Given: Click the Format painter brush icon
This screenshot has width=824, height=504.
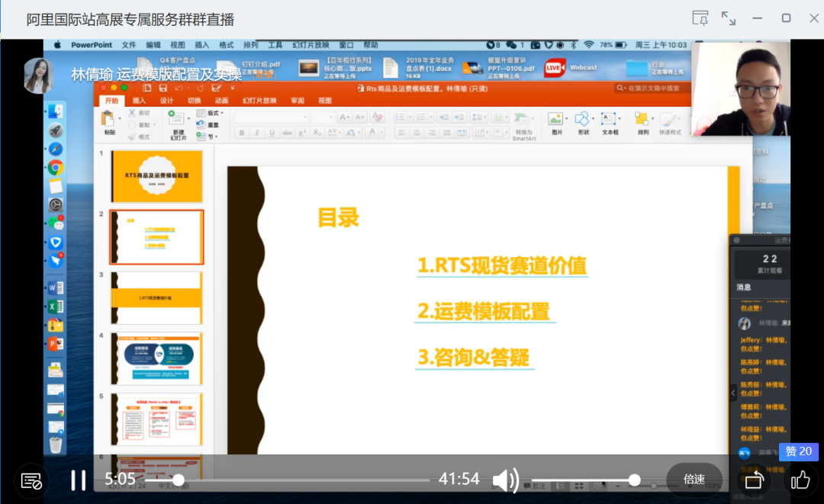Looking at the screenshot, I should pyautogui.click(x=132, y=137).
